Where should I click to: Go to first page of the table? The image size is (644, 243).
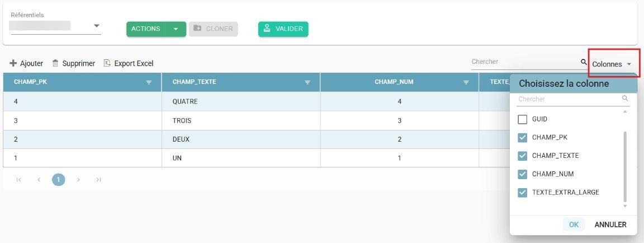18,180
